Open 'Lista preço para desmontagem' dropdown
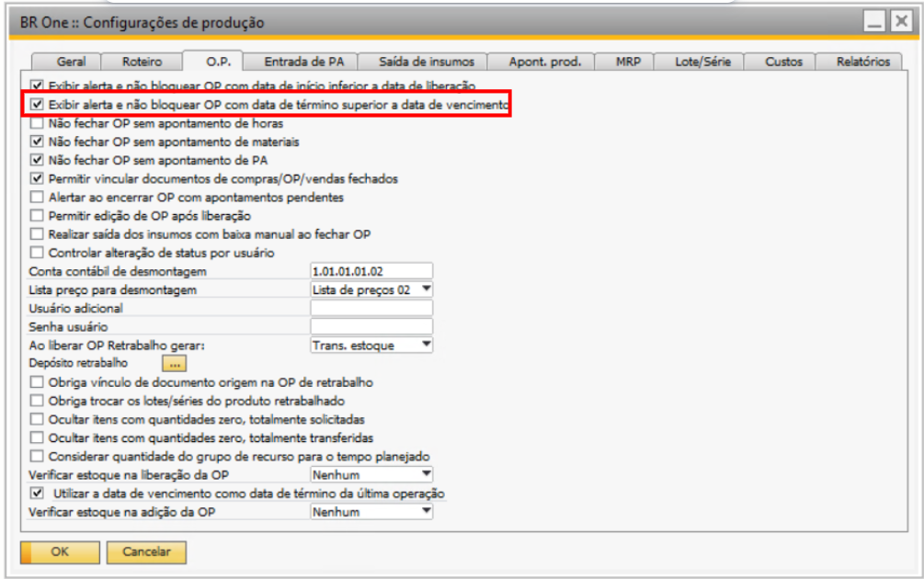The image size is (924, 579). click(426, 289)
